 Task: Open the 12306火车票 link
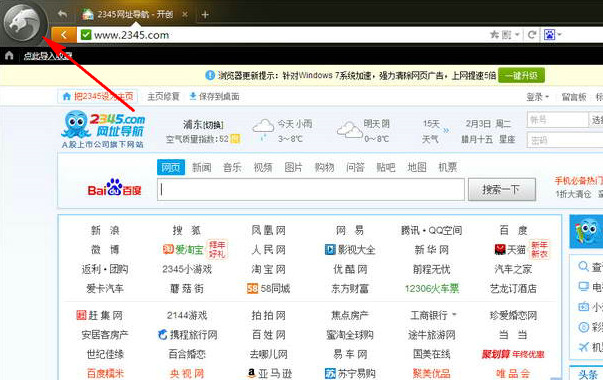tap(432, 288)
